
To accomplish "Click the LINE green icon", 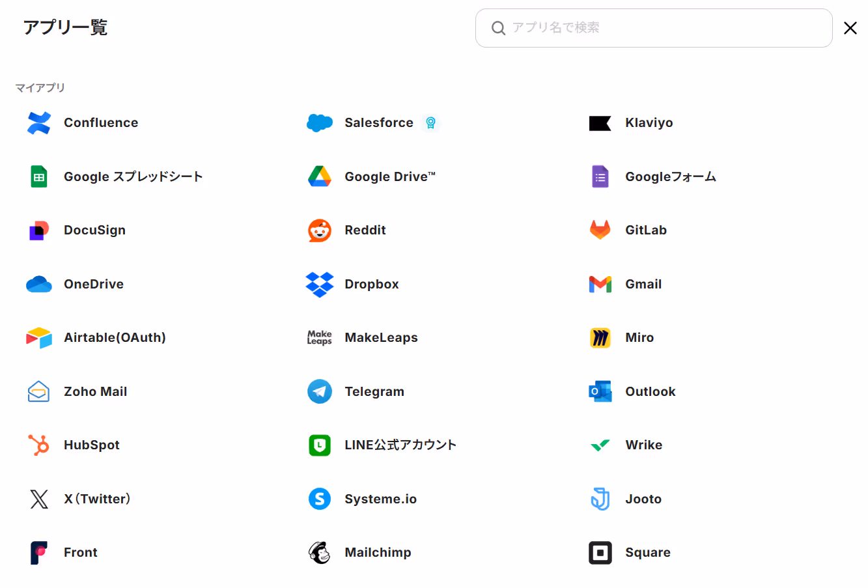I will [x=320, y=445].
